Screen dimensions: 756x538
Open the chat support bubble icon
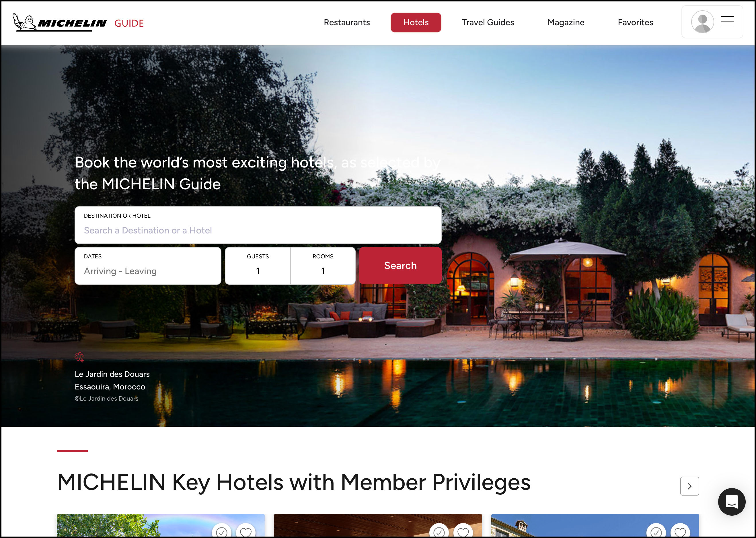(x=732, y=502)
